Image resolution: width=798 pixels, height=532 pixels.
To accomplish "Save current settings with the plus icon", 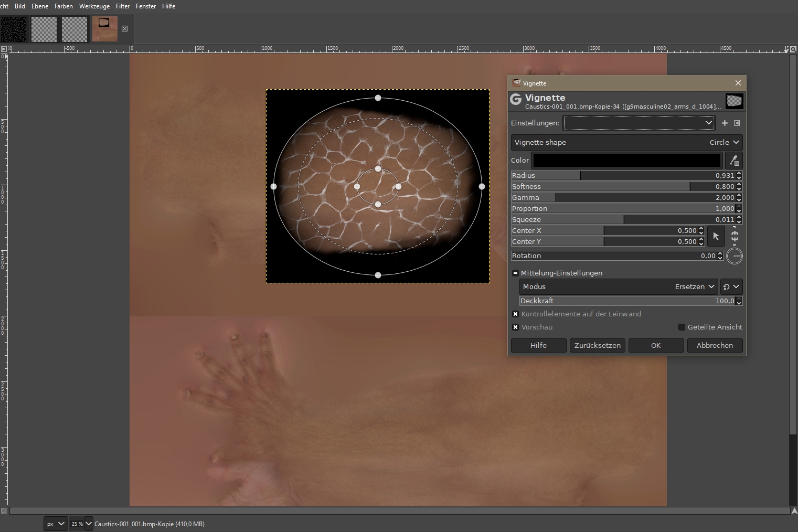I will (725, 123).
